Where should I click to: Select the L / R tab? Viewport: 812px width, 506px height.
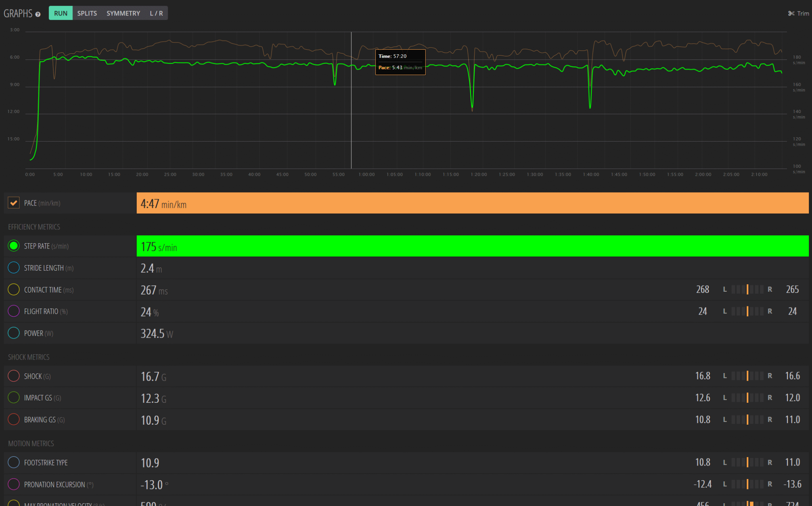click(x=156, y=13)
